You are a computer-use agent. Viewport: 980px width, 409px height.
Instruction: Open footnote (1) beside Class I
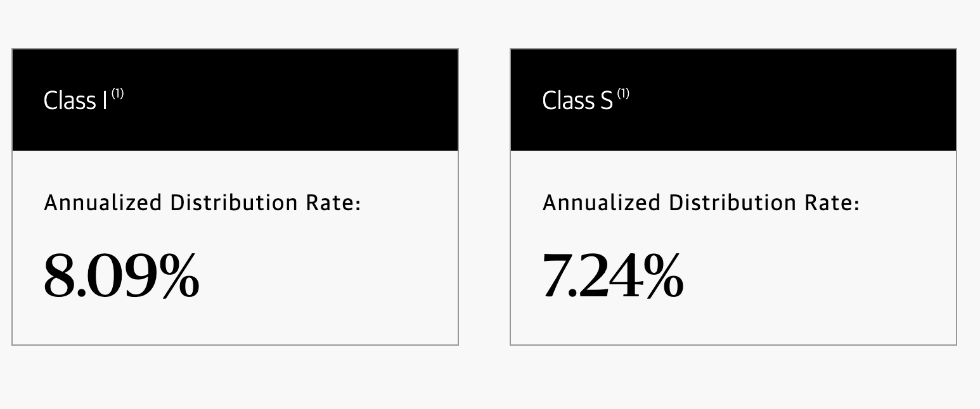click(x=118, y=94)
